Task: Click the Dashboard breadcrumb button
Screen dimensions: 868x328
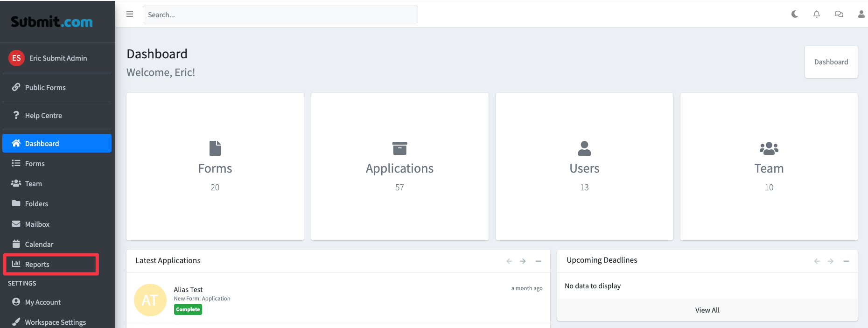Action: pos(831,62)
